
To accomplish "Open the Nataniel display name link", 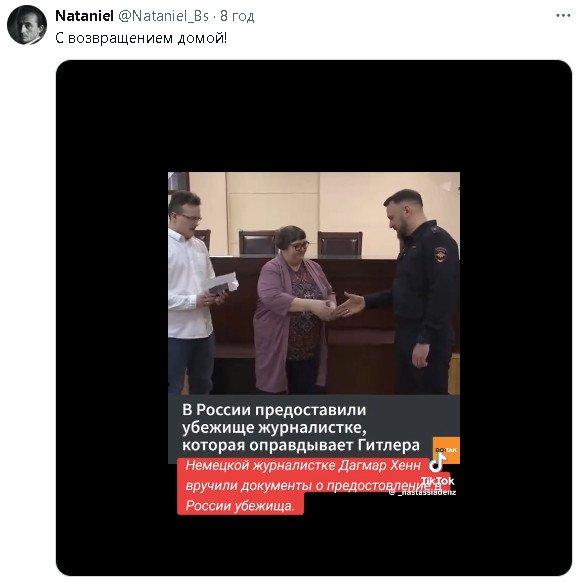I will pyautogui.click(x=84, y=16).
